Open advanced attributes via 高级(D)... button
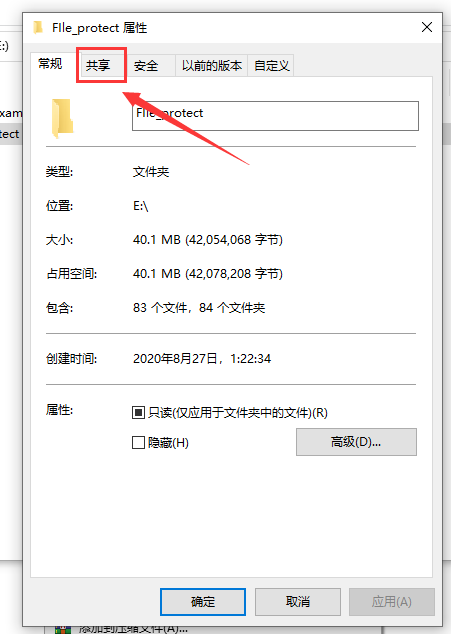This screenshot has height=634, width=451. click(x=356, y=442)
